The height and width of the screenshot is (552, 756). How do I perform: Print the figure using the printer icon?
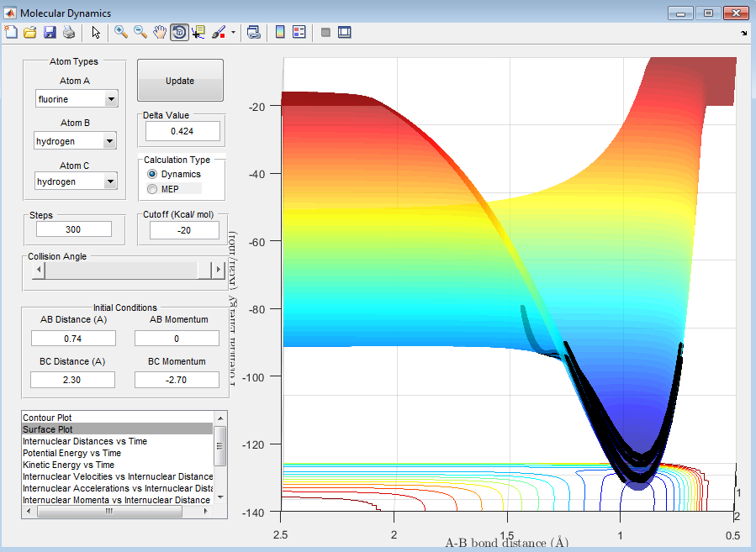click(69, 32)
